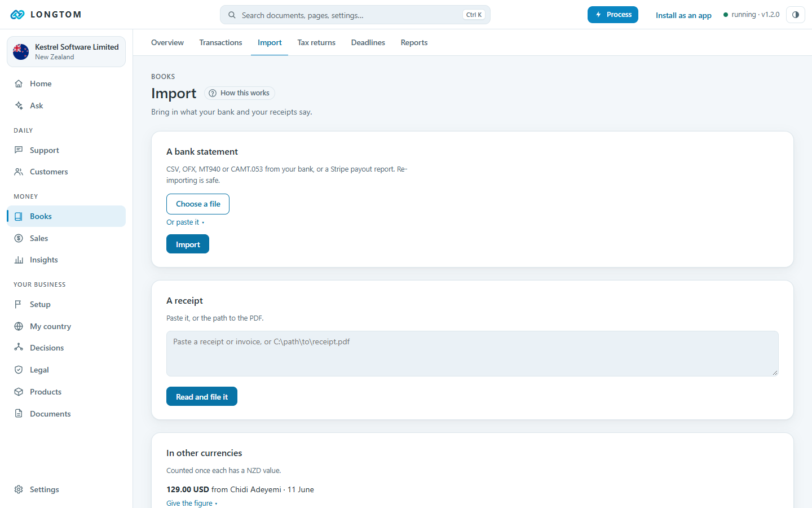
Task: Click the 'running · v1.2.0' status
Action: [x=751, y=15]
